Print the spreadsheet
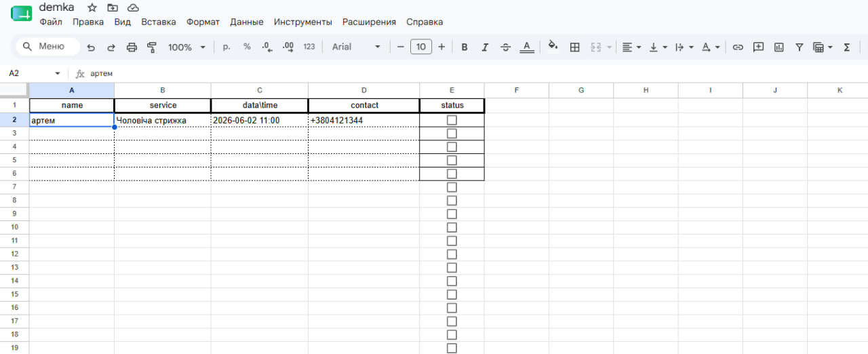This screenshot has height=354, width=868. tap(132, 47)
